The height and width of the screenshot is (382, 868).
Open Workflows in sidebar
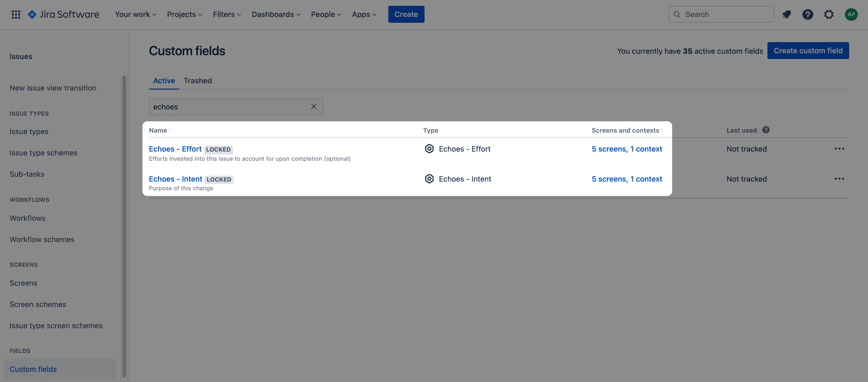point(27,218)
